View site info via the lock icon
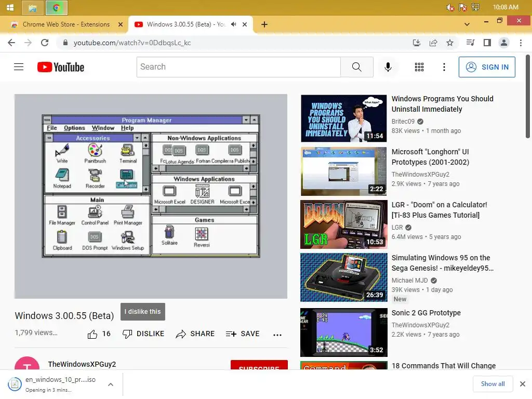 tap(65, 43)
